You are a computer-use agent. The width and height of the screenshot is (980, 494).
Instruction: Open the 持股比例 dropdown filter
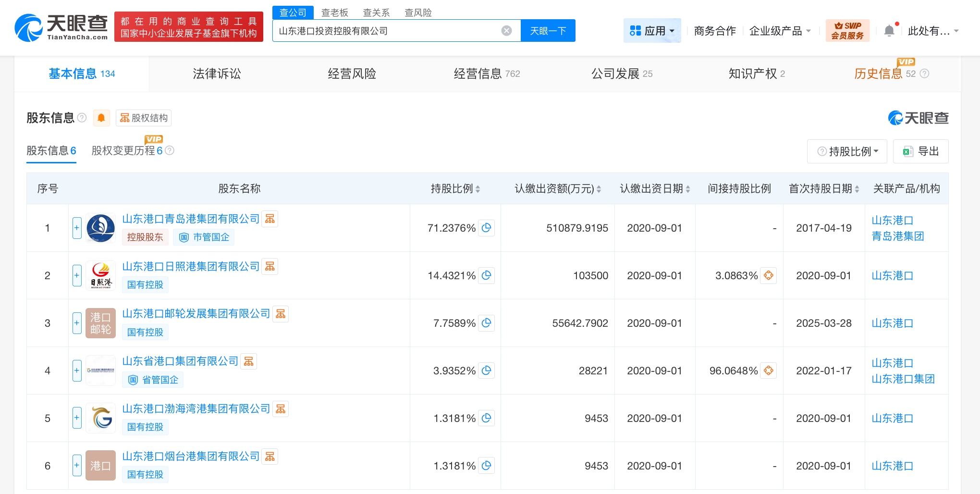point(847,151)
